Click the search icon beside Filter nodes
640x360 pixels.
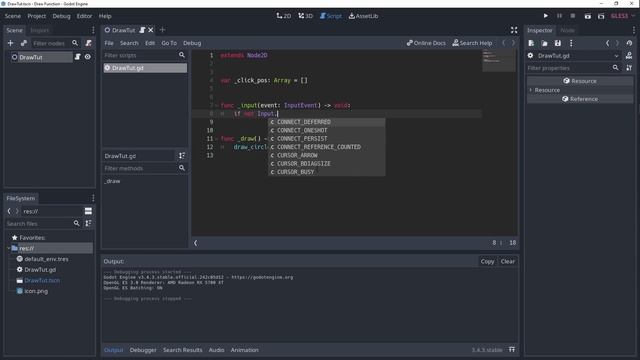tap(75, 43)
